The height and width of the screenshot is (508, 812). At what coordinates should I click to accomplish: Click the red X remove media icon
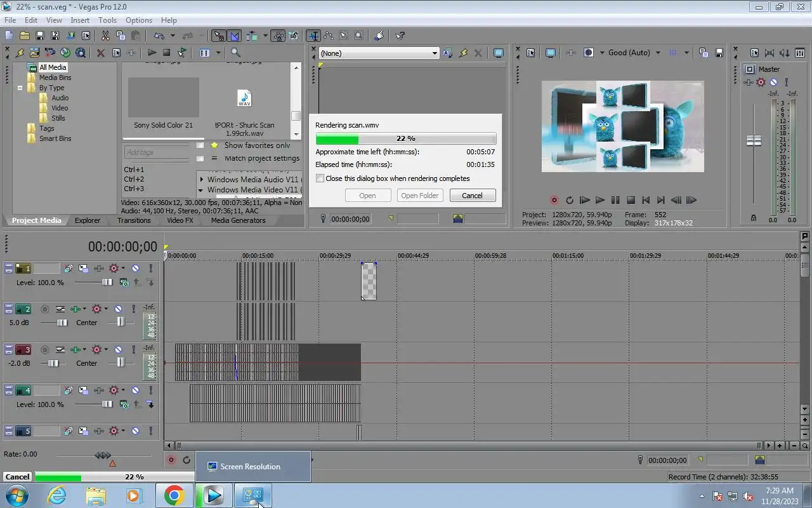pyautogui.click(x=101, y=53)
